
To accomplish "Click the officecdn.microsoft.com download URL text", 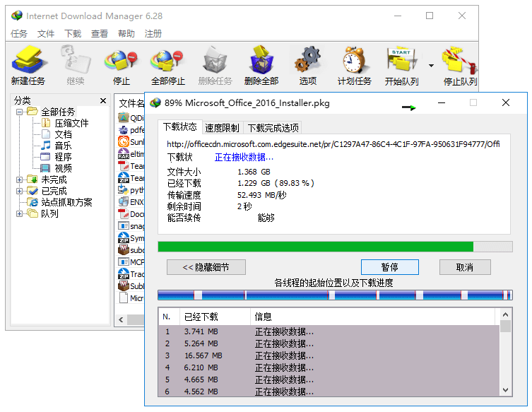I will tap(333, 144).
